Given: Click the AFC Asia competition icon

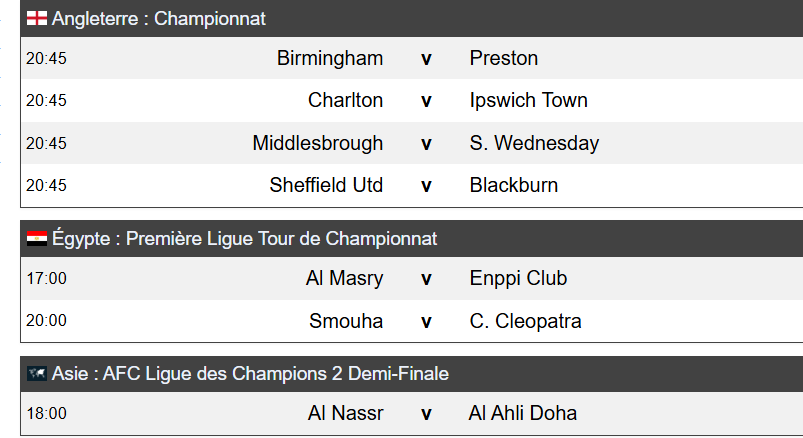Looking at the screenshot, I should coord(37,374).
